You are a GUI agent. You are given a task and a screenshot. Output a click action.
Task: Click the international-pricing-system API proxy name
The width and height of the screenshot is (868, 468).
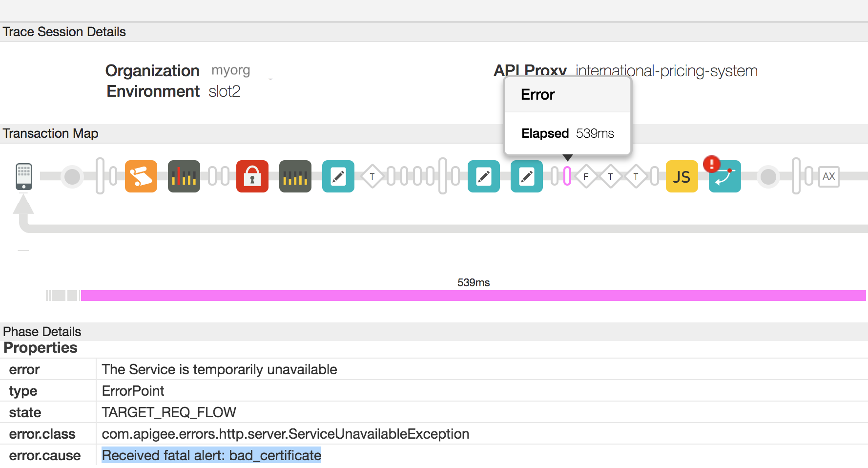click(x=666, y=71)
